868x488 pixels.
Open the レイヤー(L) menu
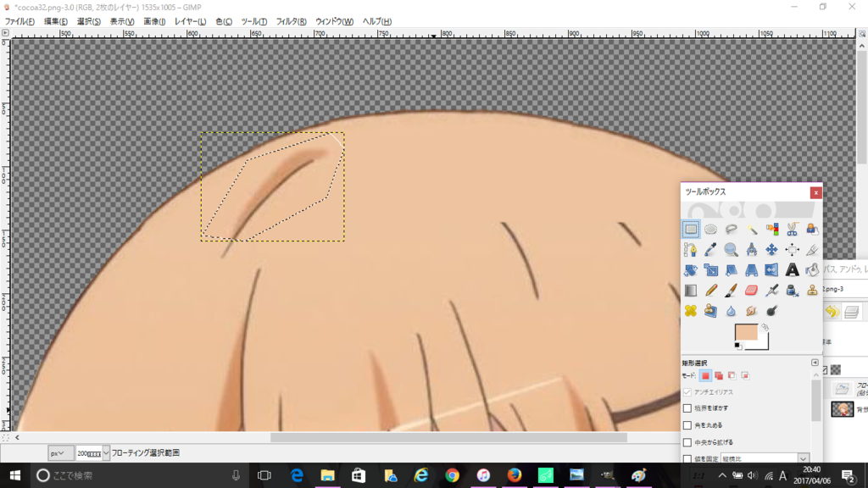coord(190,21)
